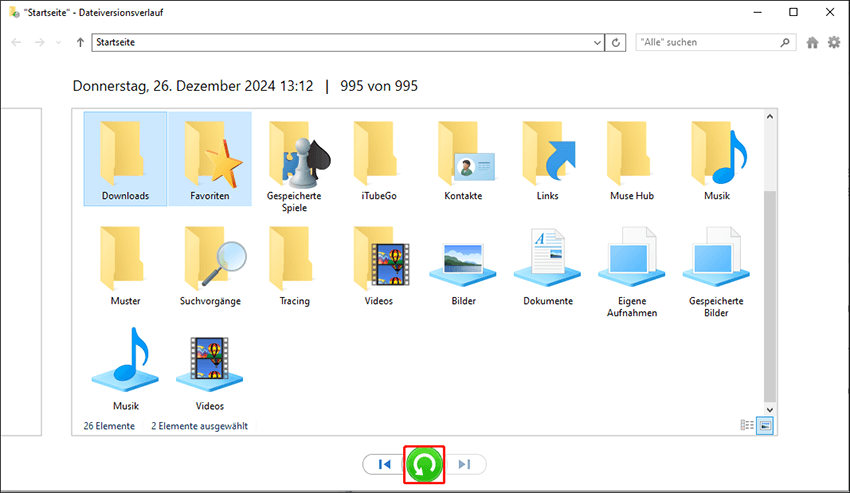This screenshot has width=850, height=493.
Task: Navigate up one folder level
Action: [80, 42]
